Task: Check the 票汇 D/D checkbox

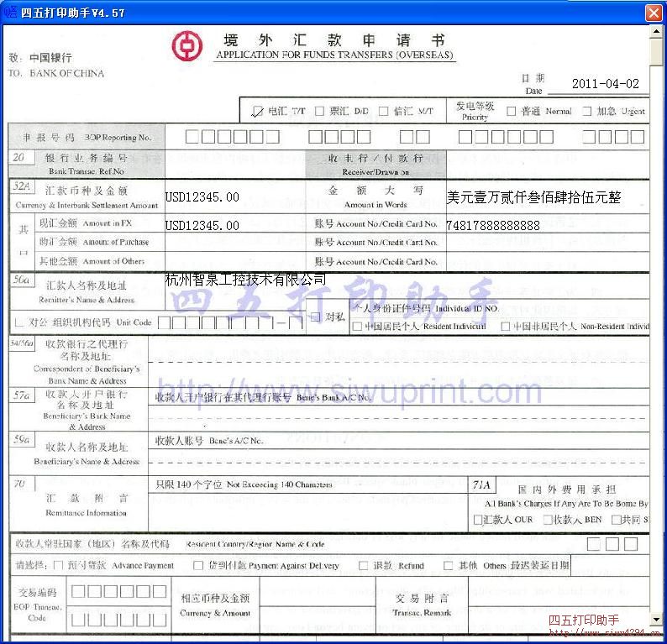Action: click(319, 111)
